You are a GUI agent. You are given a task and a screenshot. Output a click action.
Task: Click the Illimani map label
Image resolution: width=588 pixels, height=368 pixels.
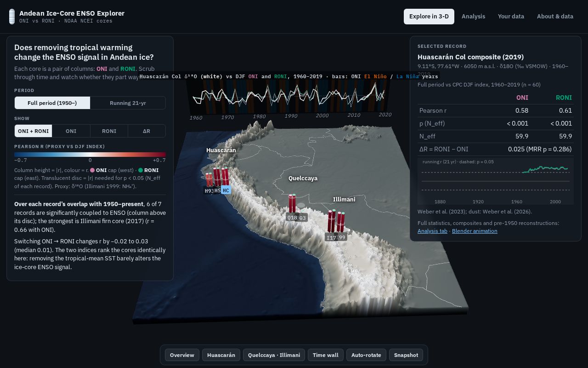(x=344, y=200)
